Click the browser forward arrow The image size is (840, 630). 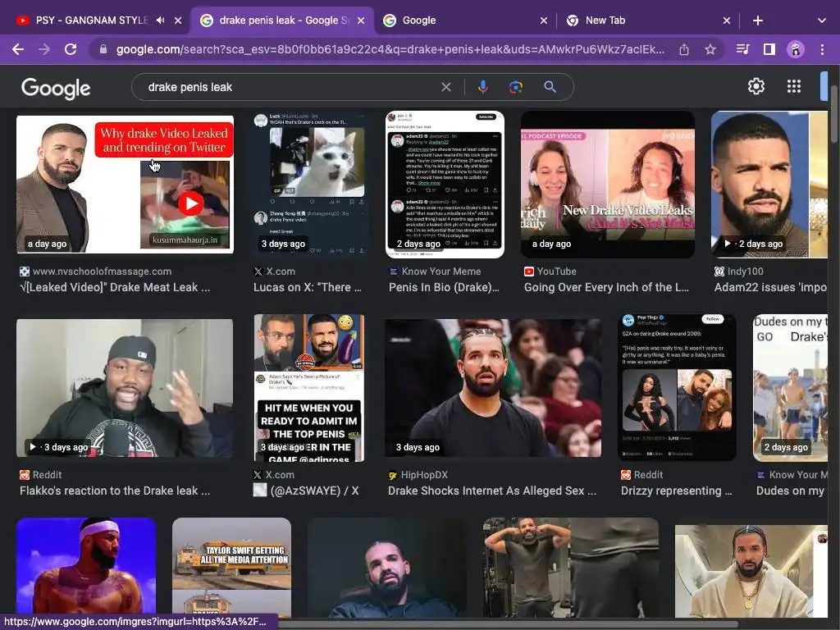(44, 49)
